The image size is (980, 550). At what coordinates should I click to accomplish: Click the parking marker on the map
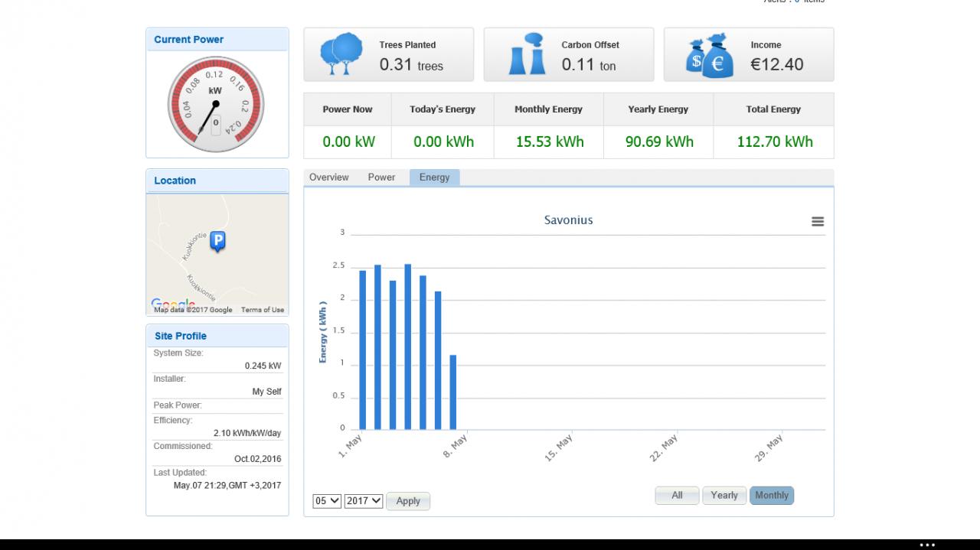[217, 242]
